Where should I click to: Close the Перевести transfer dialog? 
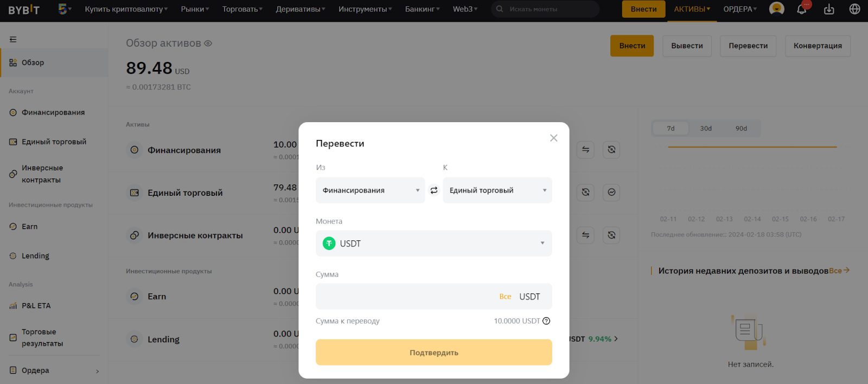coord(553,138)
